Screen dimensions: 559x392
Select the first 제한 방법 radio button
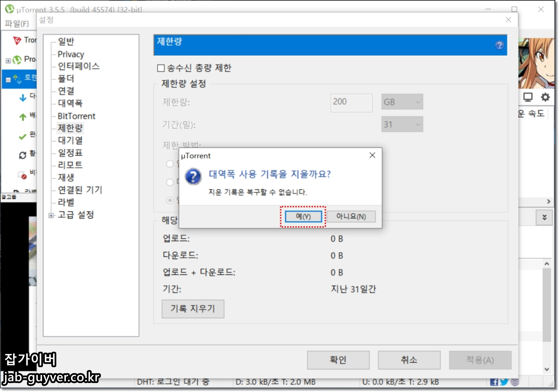point(170,164)
